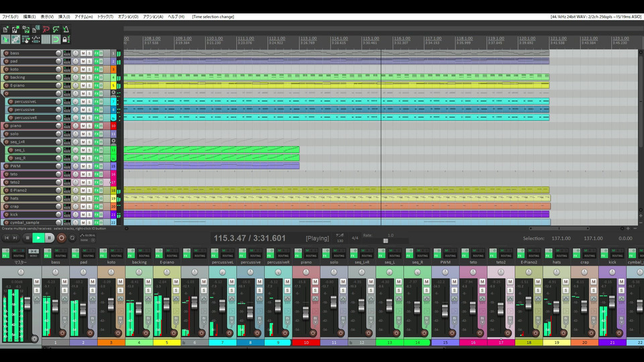644x362 pixels.
Task: Arm recording on the bass track
Action: click(7, 53)
